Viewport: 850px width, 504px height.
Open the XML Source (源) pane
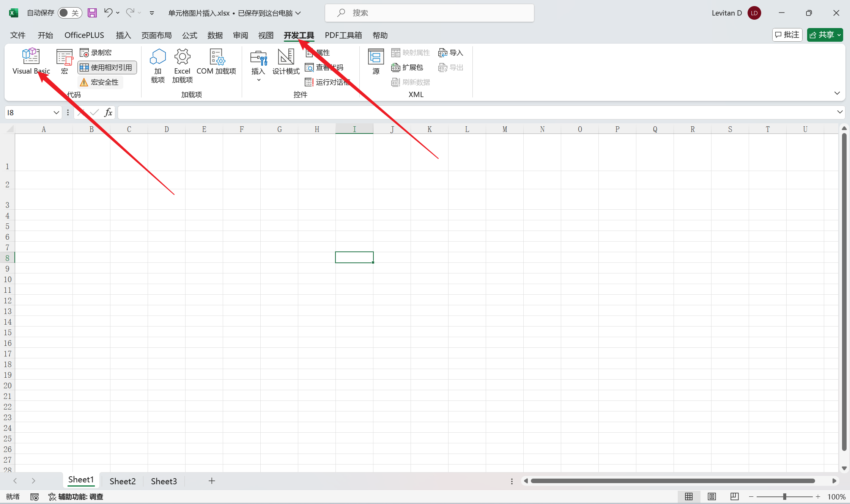tap(376, 61)
